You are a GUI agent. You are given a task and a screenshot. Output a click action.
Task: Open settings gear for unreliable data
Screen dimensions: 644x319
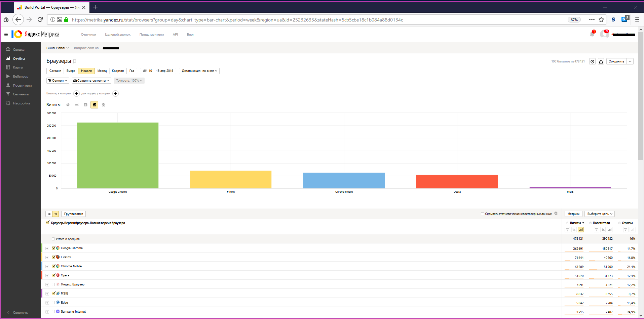point(556,214)
